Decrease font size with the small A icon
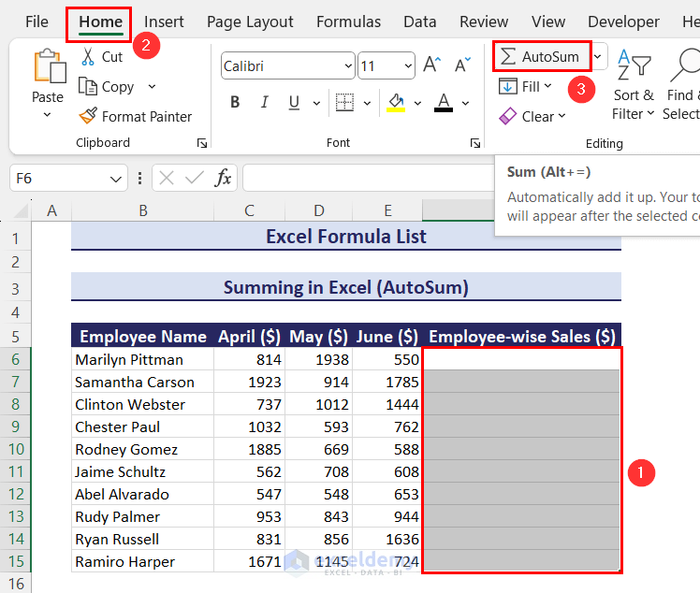Image resolution: width=700 pixels, height=593 pixels. pyautogui.click(x=462, y=65)
